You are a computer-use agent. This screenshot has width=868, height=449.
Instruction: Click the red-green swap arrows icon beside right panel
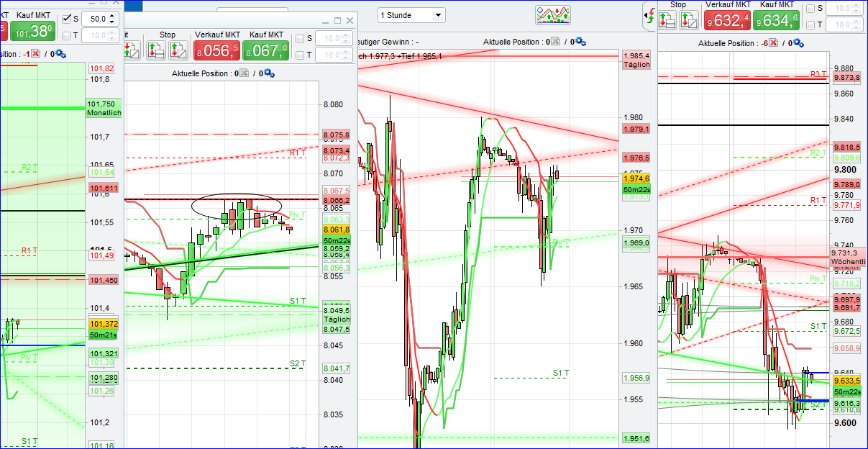[x=650, y=15]
